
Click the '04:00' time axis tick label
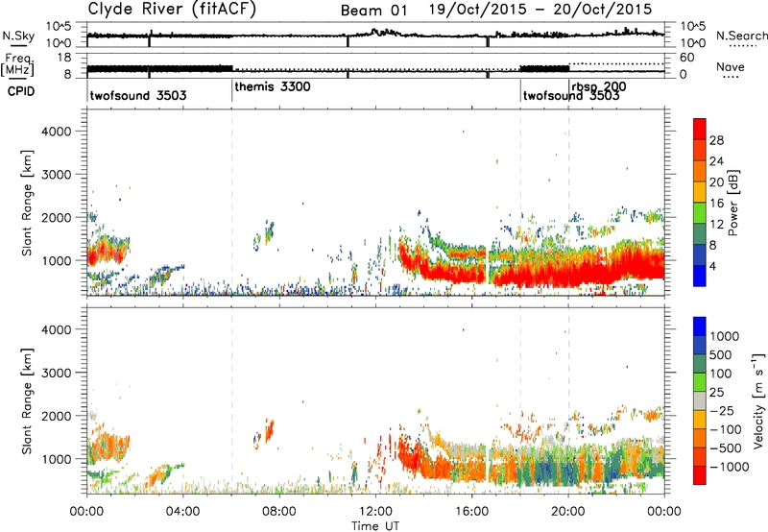(182, 512)
